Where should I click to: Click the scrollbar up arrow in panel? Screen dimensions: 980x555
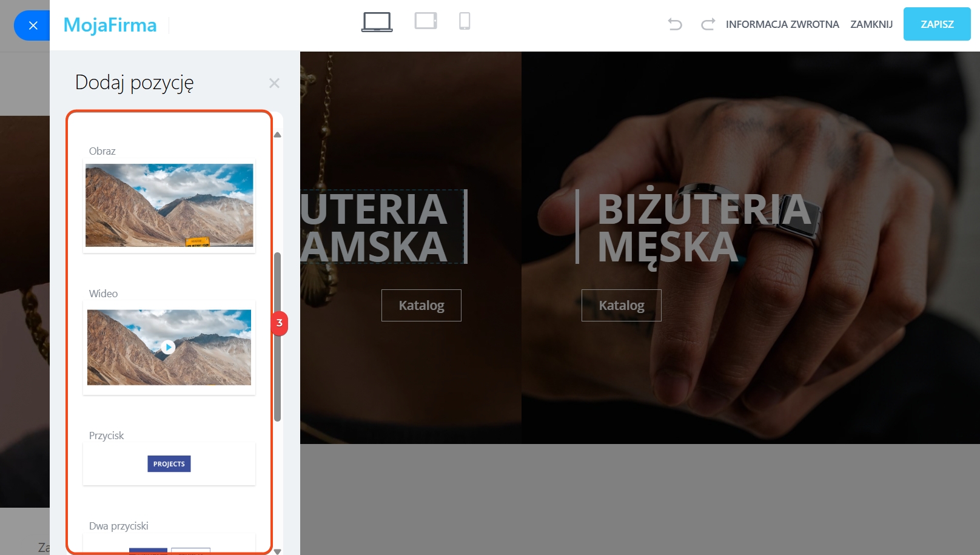278,135
